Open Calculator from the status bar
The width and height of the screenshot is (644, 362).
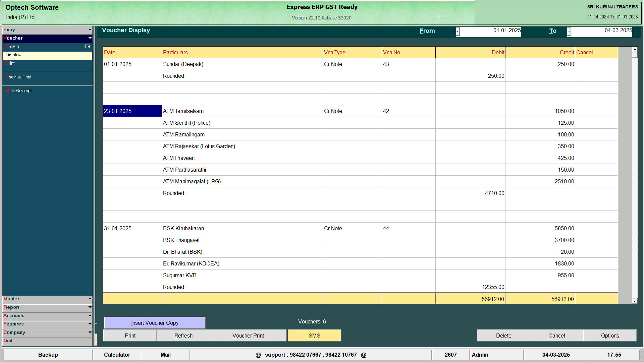pyautogui.click(x=117, y=355)
